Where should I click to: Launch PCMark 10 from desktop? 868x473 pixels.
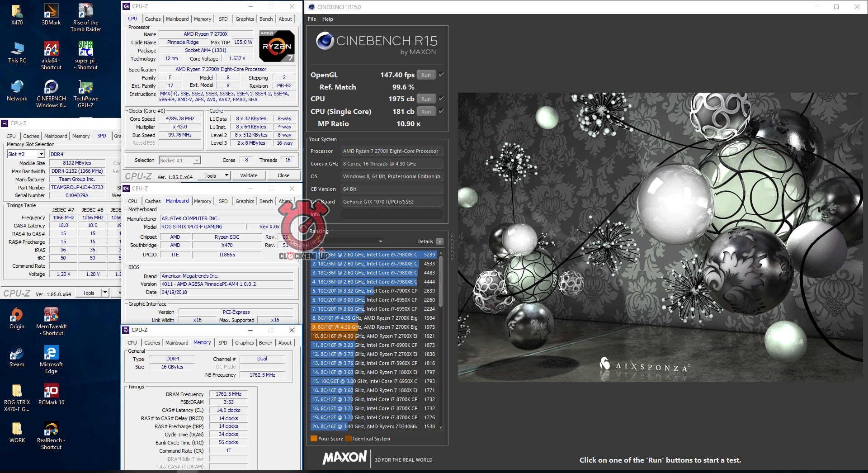51,393
